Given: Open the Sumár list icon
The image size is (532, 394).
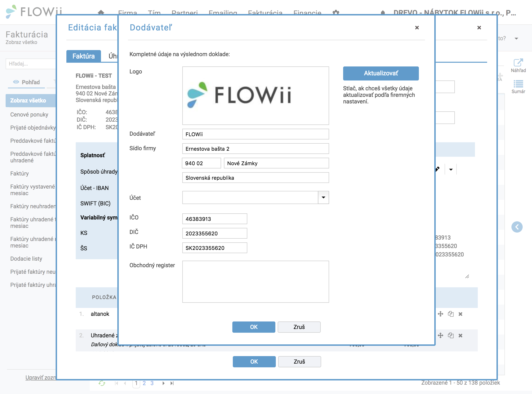Looking at the screenshot, I should click(518, 87).
